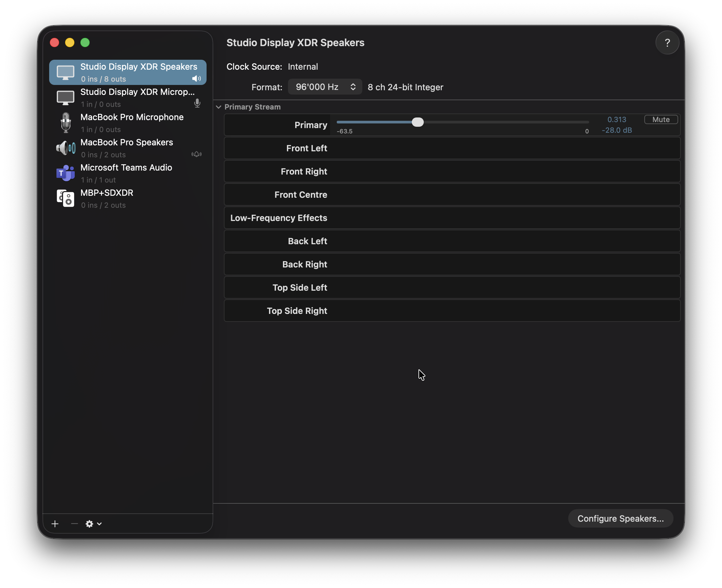Screen dimensions: 722x588
Task: Click the Back Left channel row
Action: [x=452, y=241]
